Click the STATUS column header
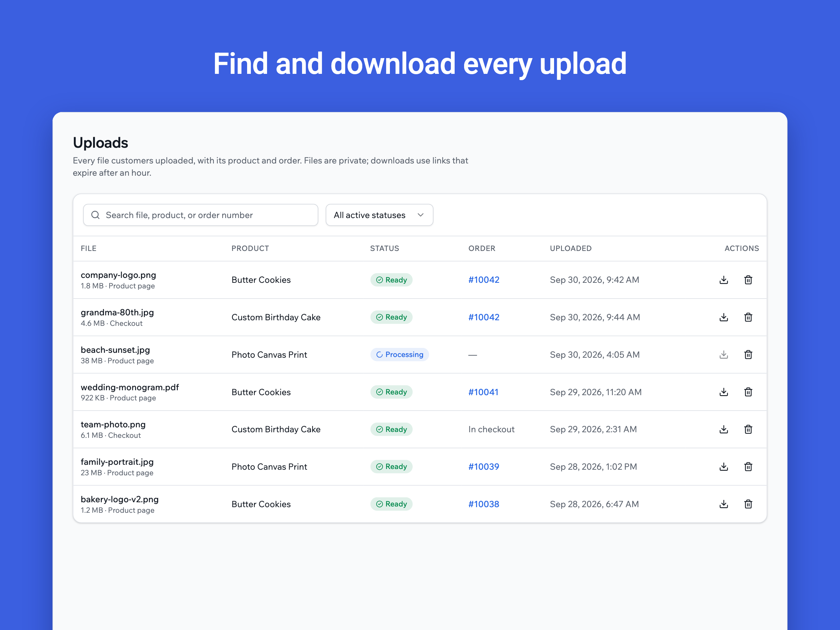This screenshot has width=840, height=630. [x=384, y=248]
